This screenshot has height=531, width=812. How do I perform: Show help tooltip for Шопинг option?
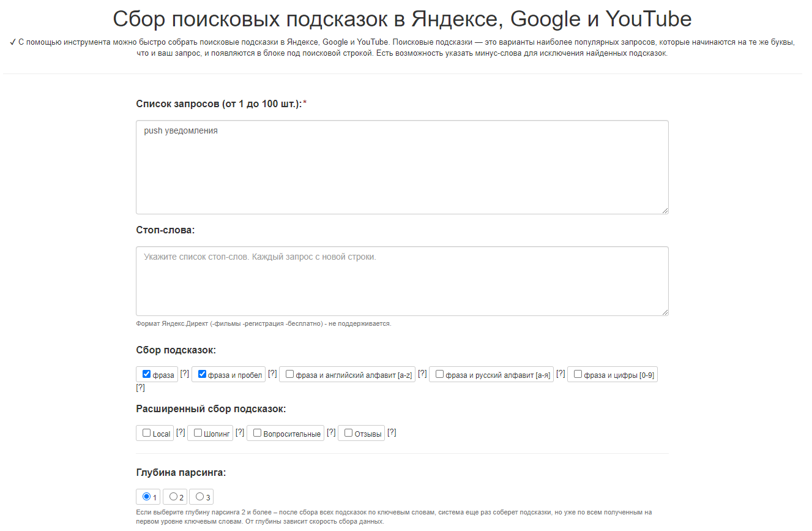click(240, 432)
